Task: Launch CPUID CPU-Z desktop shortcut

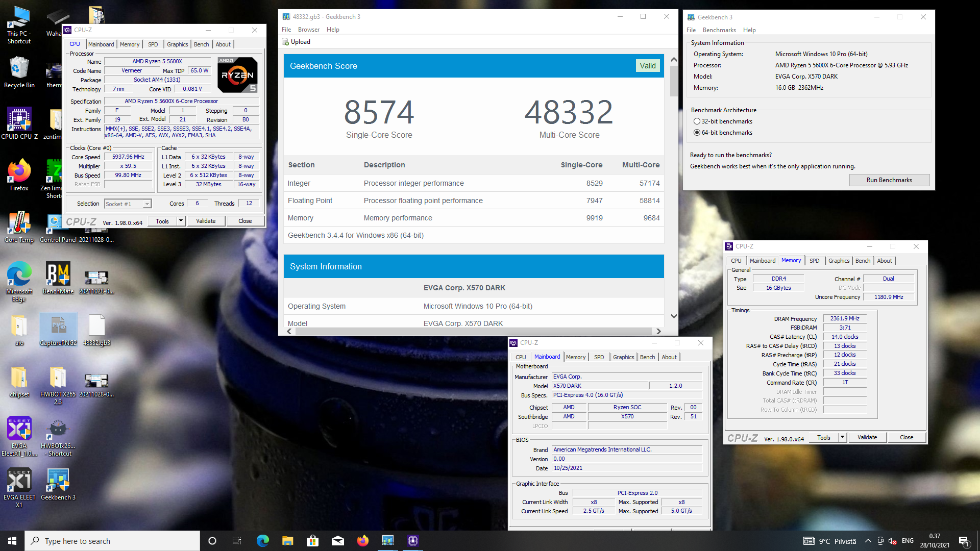Action: 19,123
